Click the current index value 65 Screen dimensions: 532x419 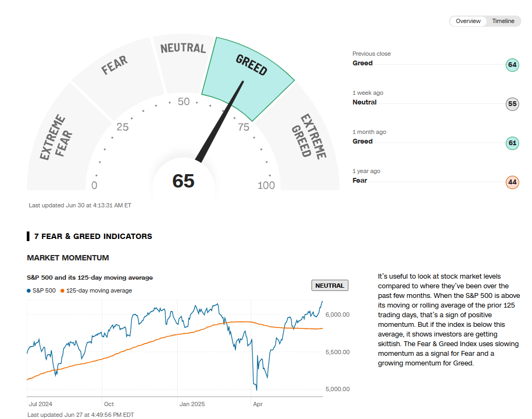click(x=183, y=181)
